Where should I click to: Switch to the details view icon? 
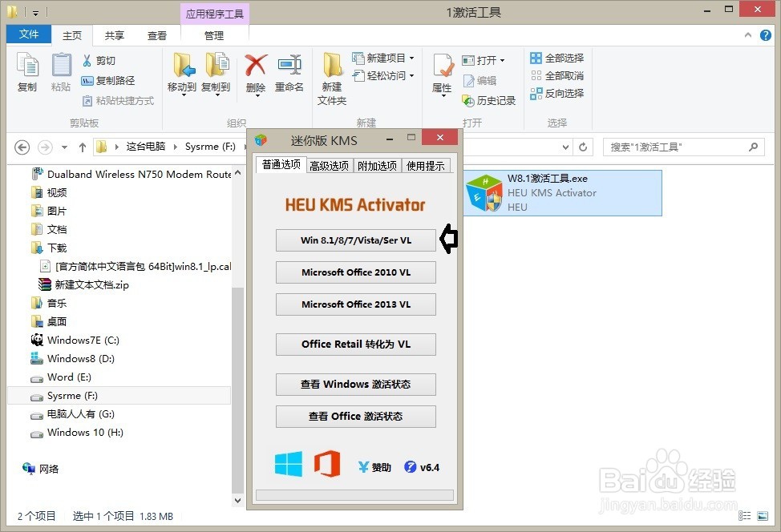pyautogui.click(x=745, y=516)
